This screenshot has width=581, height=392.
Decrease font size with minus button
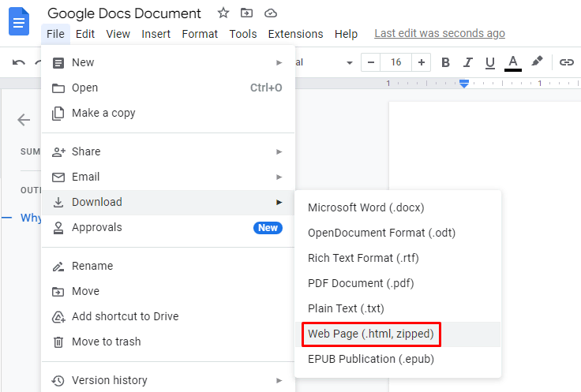[370, 62]
